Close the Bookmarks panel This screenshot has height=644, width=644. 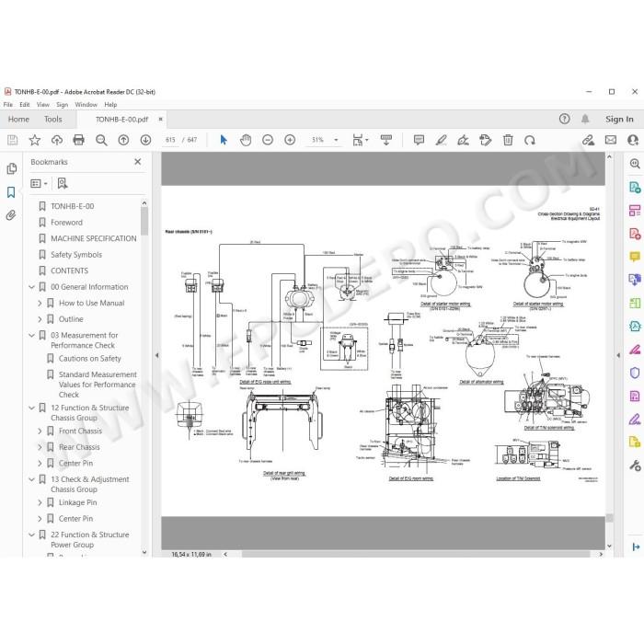(x=138, y=162)
